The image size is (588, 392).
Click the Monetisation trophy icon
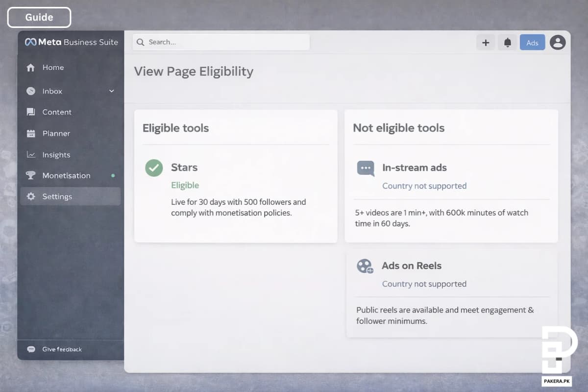[31, 175]
